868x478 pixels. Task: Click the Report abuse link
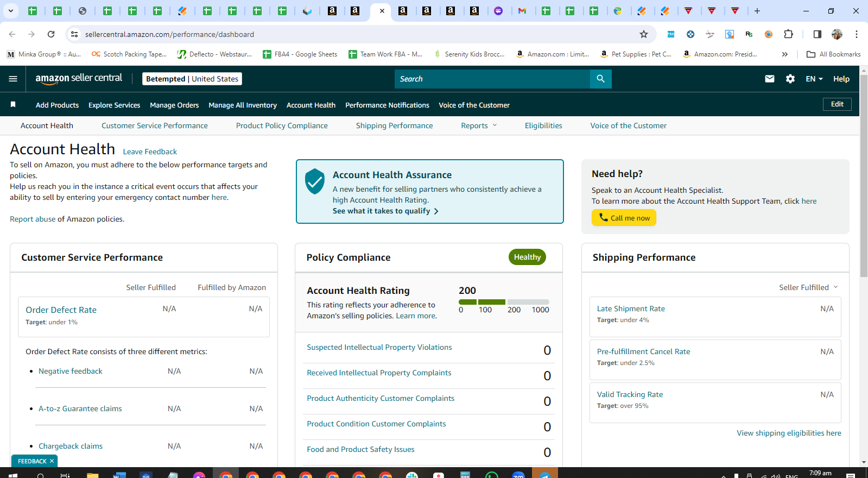tap(33, 219)
